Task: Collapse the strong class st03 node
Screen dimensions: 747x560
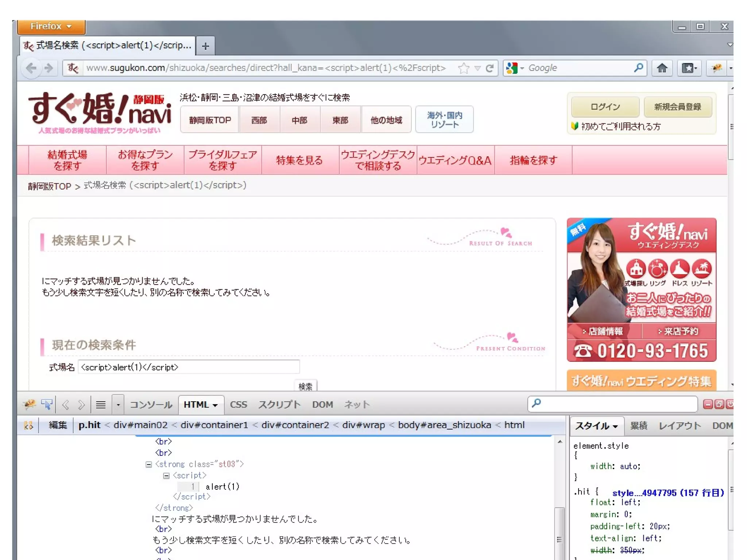Action: tap(148, 464)
